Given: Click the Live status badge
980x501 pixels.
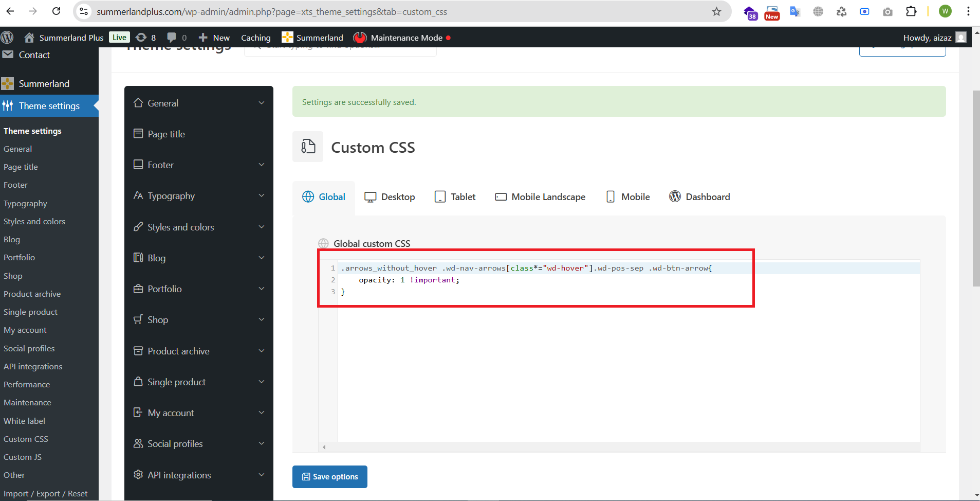Looking at the screenshot, I should point(119,38).
